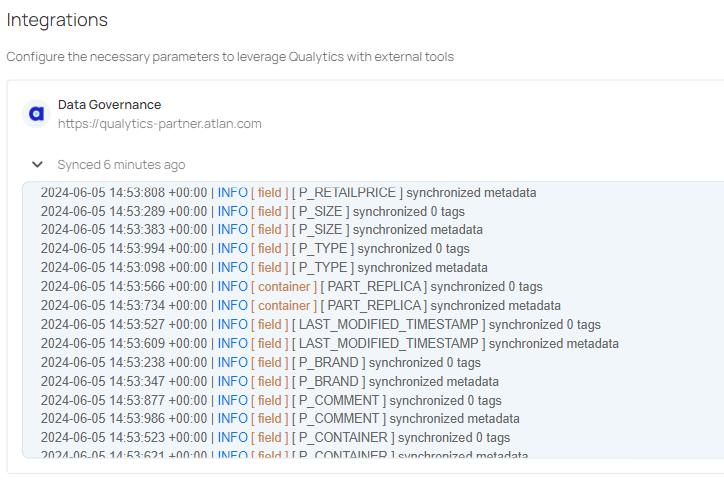Open the qualytics-partner.atlan.com URL
Screen dimensions: 724x480
pyautogui.click(x=159, y=124)
